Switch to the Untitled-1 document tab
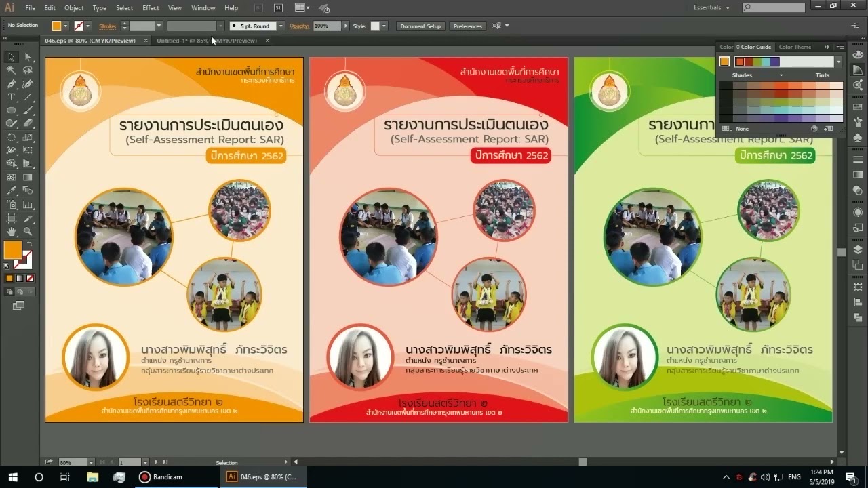 pos(207,41)
